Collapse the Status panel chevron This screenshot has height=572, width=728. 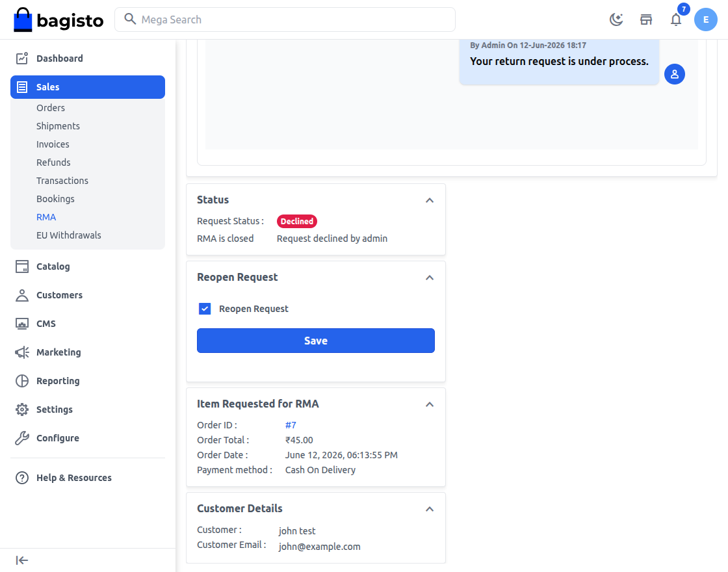(430, 200)
